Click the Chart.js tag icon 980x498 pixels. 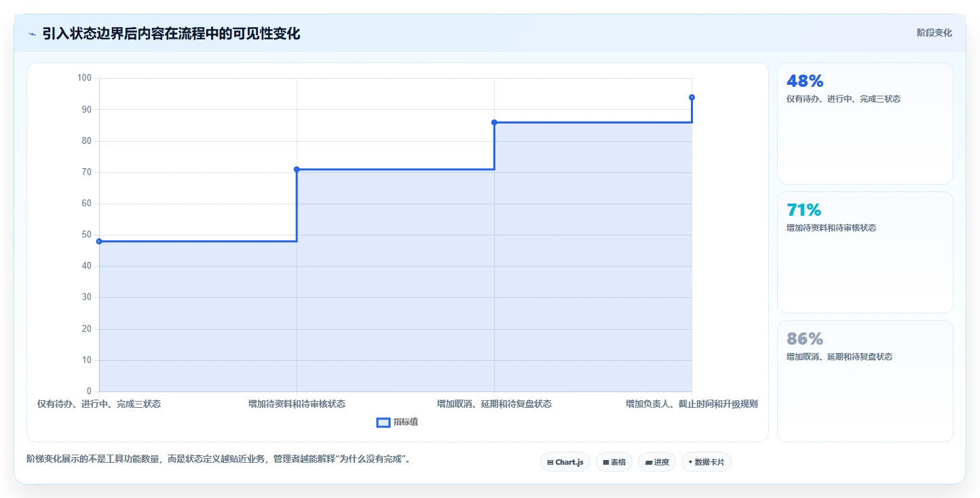(x=550, y=462)
